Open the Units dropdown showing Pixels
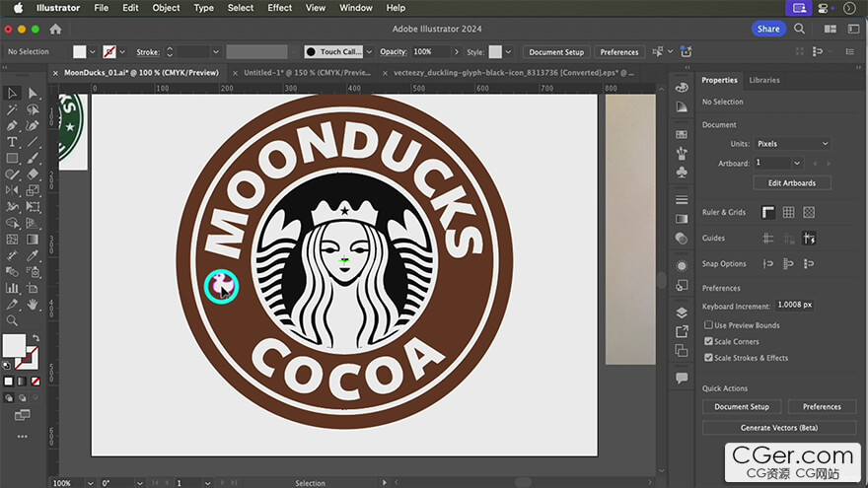The width and height of the screenshot is (868, 488). pyautogui.click(x=793, y=144)
